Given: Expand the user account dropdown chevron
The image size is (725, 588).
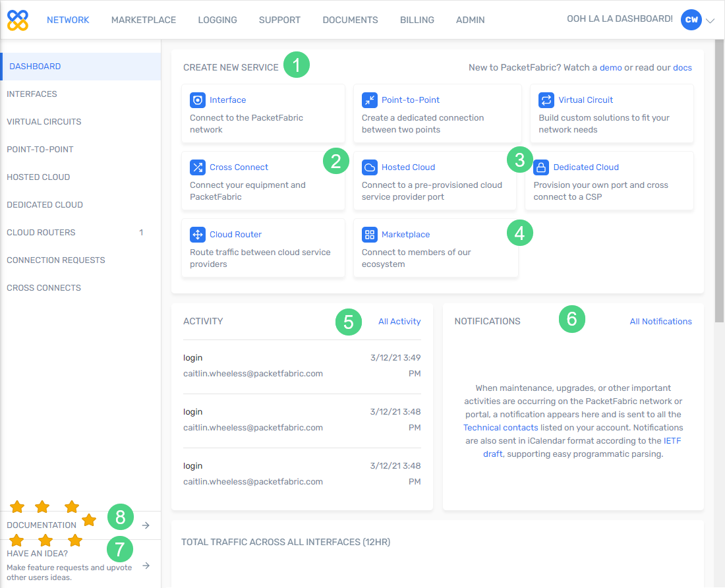Looking at the screenshot, I should coord(710,20).
